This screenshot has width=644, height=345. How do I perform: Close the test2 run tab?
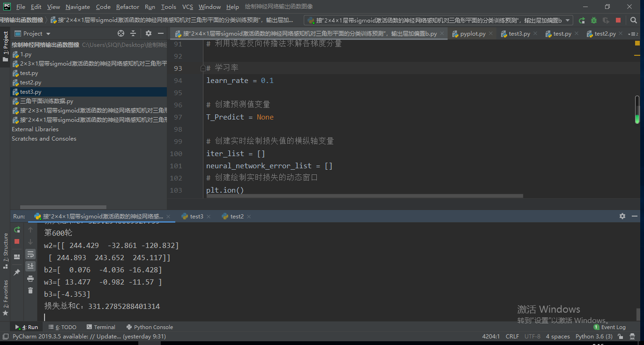point(248,217)
